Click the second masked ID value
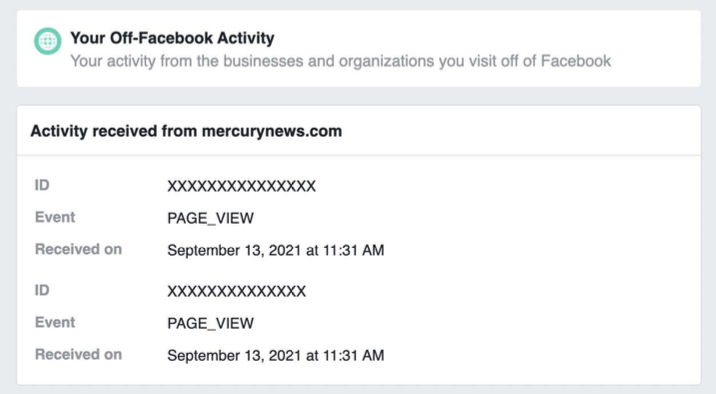 pyautogui.click(x=237, y=291)
